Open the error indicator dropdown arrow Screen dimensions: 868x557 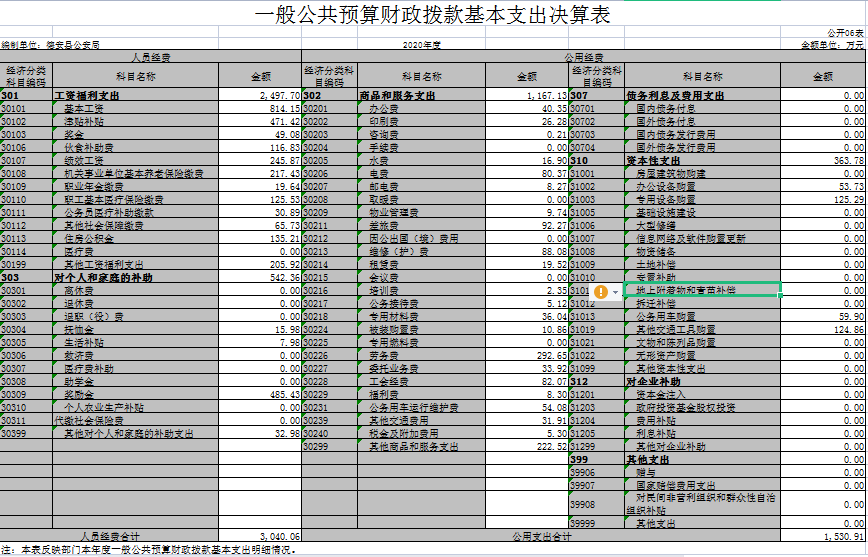(x=615, y=291)
